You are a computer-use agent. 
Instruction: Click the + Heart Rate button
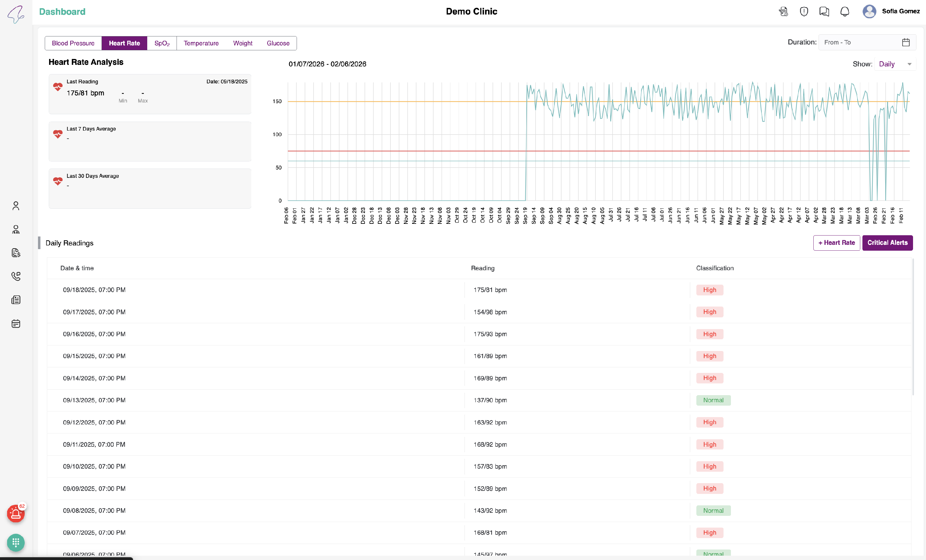836,243
